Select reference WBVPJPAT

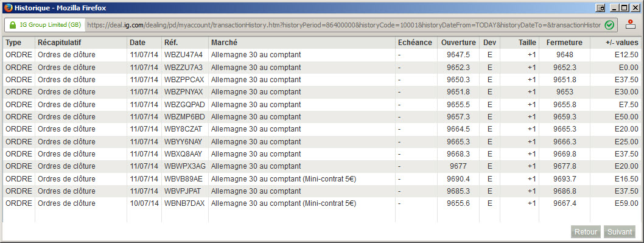[183, 191]
